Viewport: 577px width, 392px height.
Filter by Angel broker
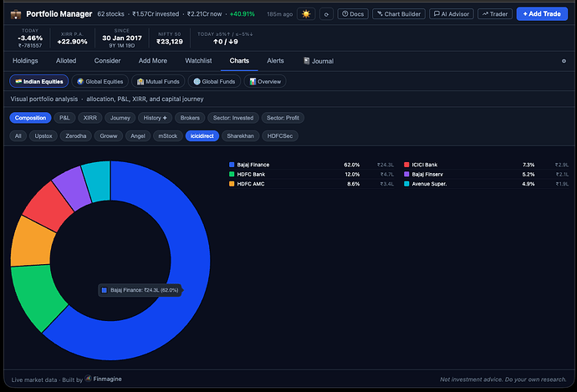tap(138, 135)
